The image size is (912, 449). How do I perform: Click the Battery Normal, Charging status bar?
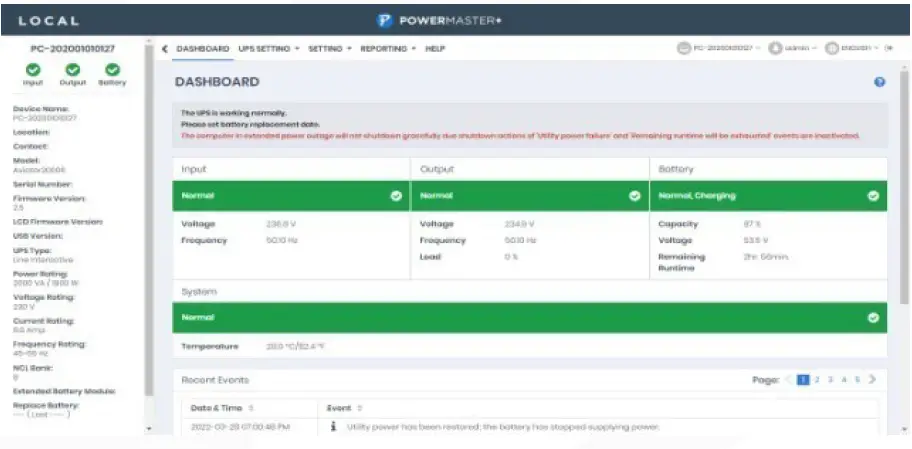768,196
